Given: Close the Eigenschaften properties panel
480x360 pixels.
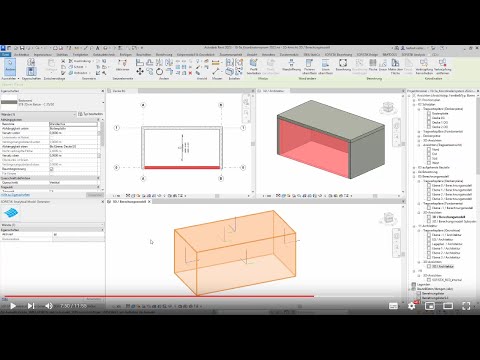Looking at the screenshot, I should (102, 91).
